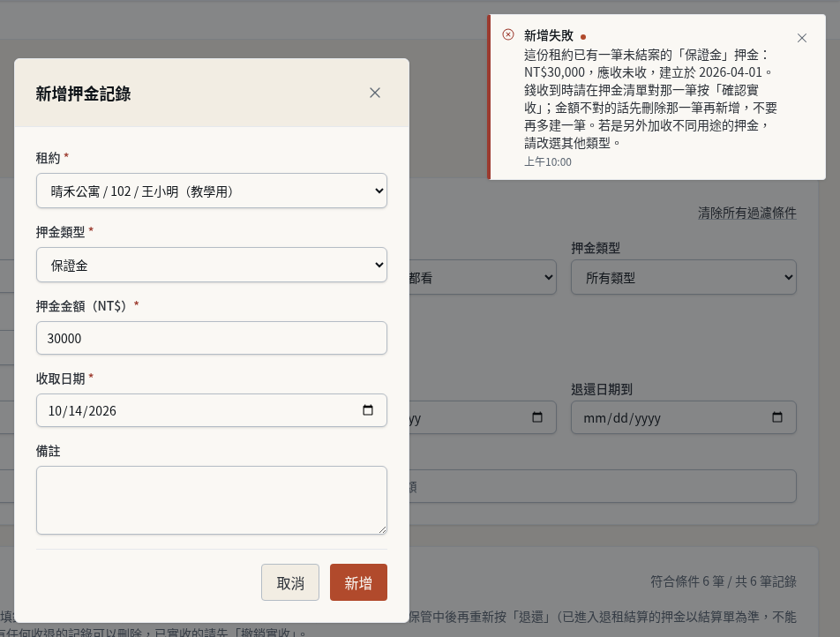
Task: Open calendar picker for 退還日期到 filter
Action: click(776, 417)
